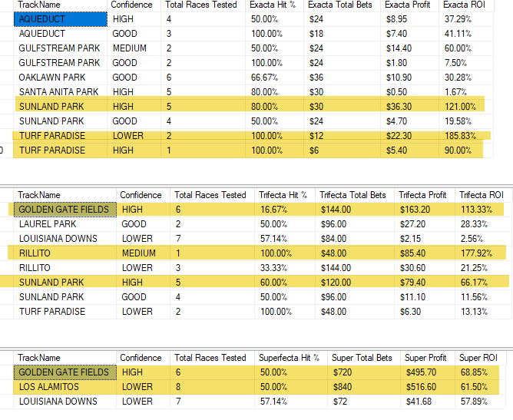Select the 16.67% Trifecta Hit cell

(285, 210)
